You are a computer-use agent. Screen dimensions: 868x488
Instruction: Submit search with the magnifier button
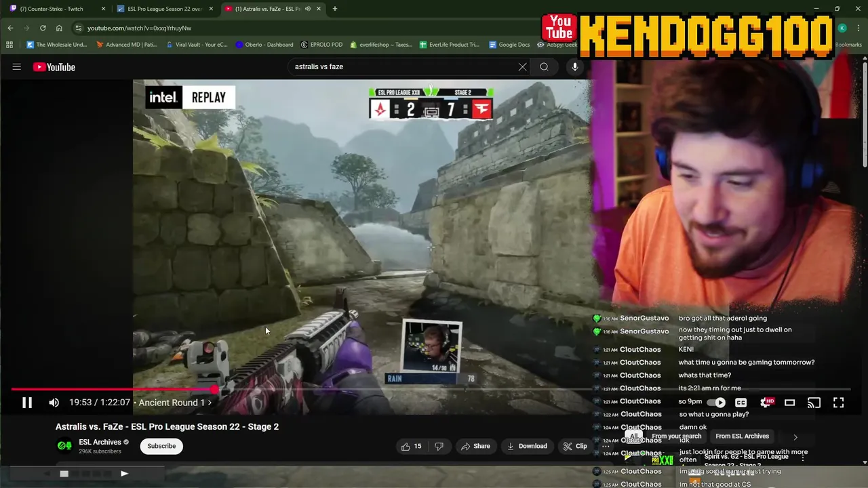coord(544,66)
